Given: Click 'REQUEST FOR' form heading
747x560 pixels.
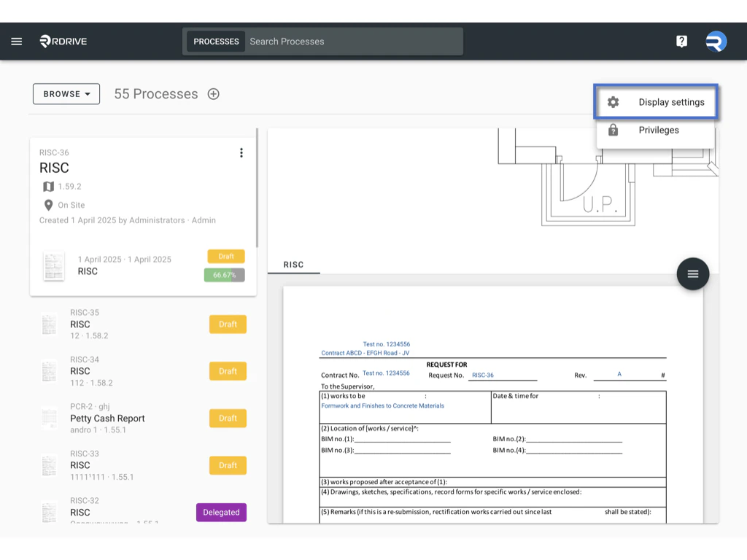Looking at the screenshot, I should point(447,365).
